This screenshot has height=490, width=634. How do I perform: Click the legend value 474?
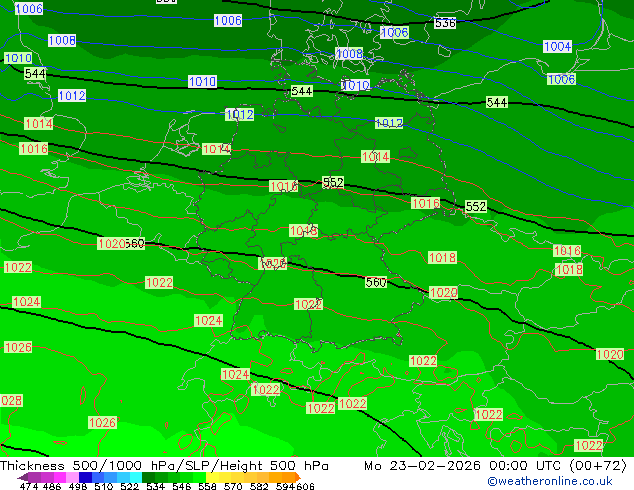tap(29, 486)
